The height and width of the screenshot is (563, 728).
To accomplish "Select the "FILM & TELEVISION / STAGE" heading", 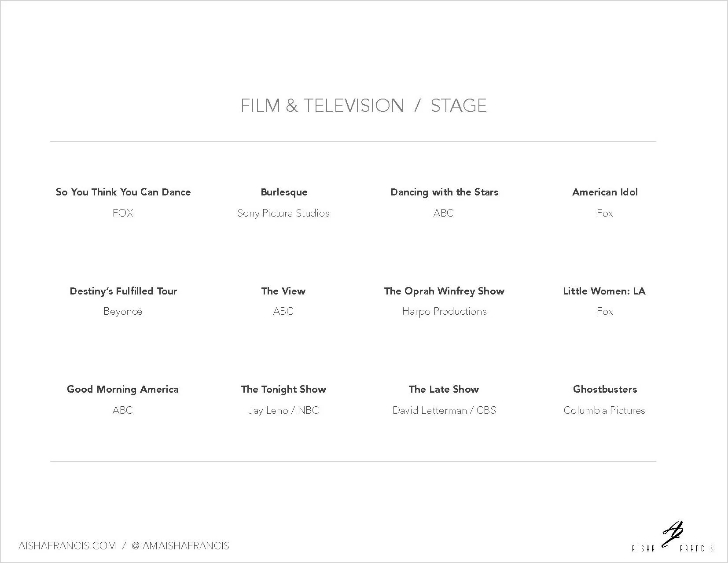I will click(364, 106).
